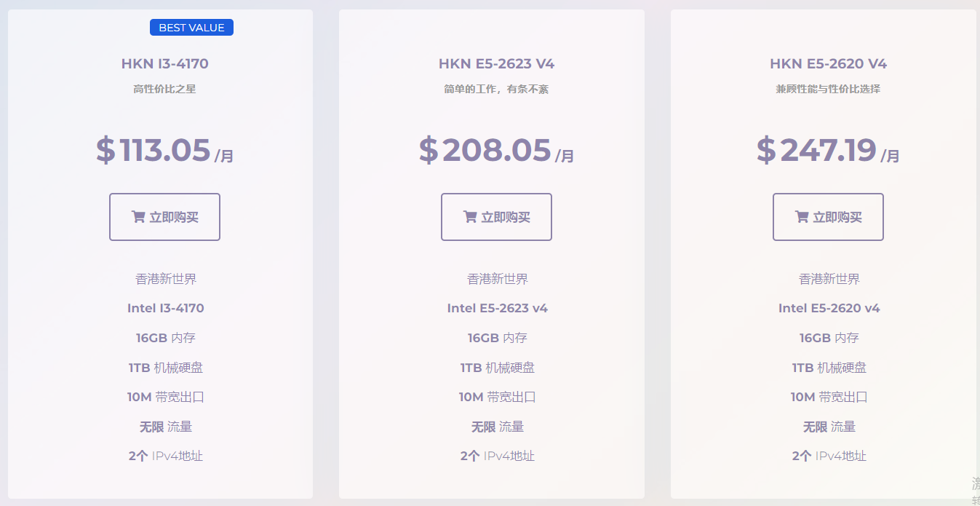The height and width of the screenshot is (506, 980).
Task: Click Intel I3-4170 processor spec
Action: tap(166, 308)
